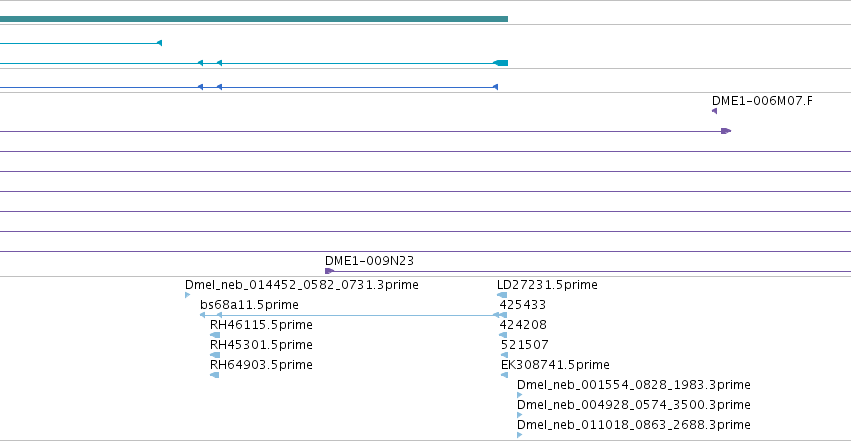Image resolution: width=851 pixels, height=441 pixels.
Task: Select arrow glyph under Dmel_neb_001554_0828_1983.3prime
Action: click(x=520, y=395)
